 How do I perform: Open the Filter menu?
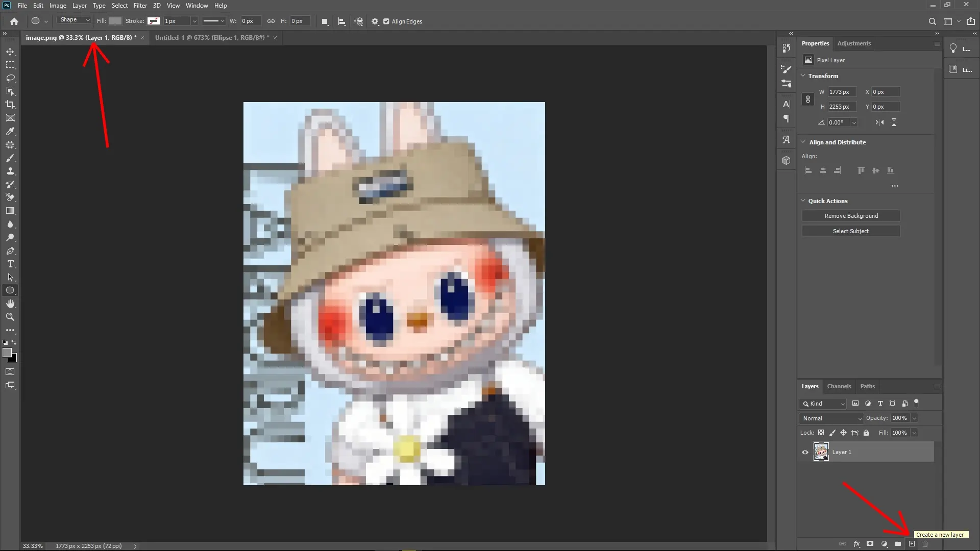[x=140, y=6]
